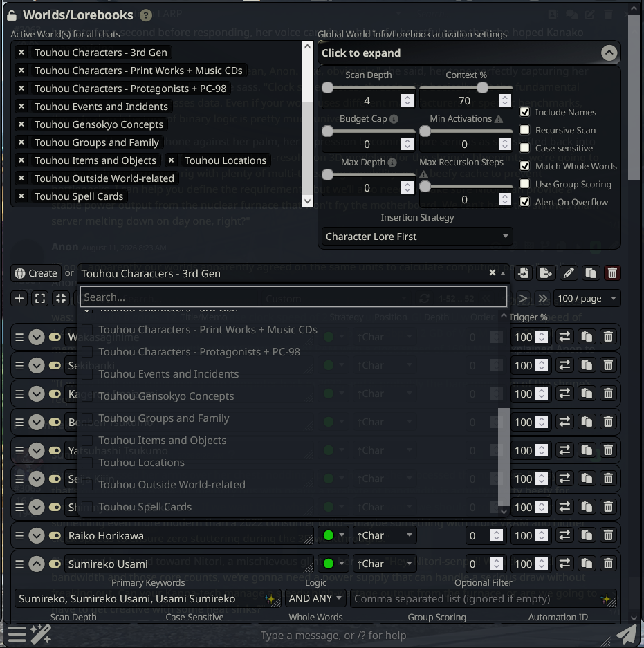Toggle Alert On Overflow checkbox
The image size is (644, 648).
click(x=524, y=202)
